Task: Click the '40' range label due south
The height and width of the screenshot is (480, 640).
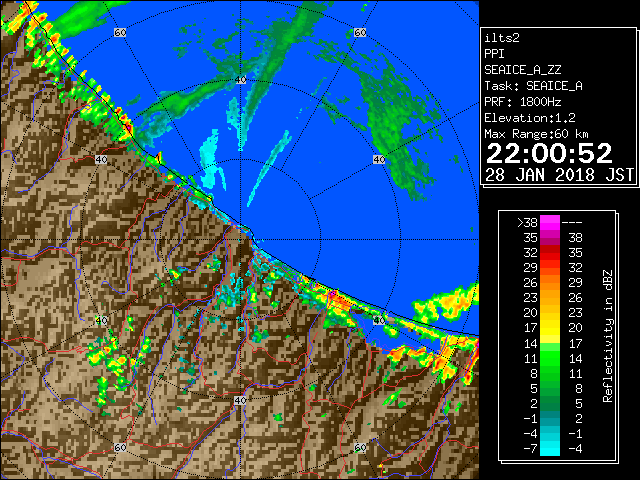Action: 240,400
